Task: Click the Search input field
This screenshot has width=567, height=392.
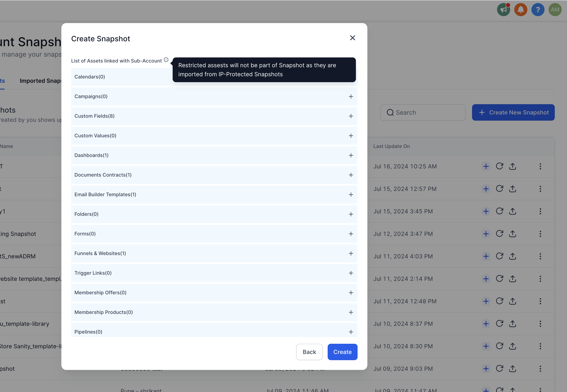Action: pyautogui.click(x=423, y=112)
